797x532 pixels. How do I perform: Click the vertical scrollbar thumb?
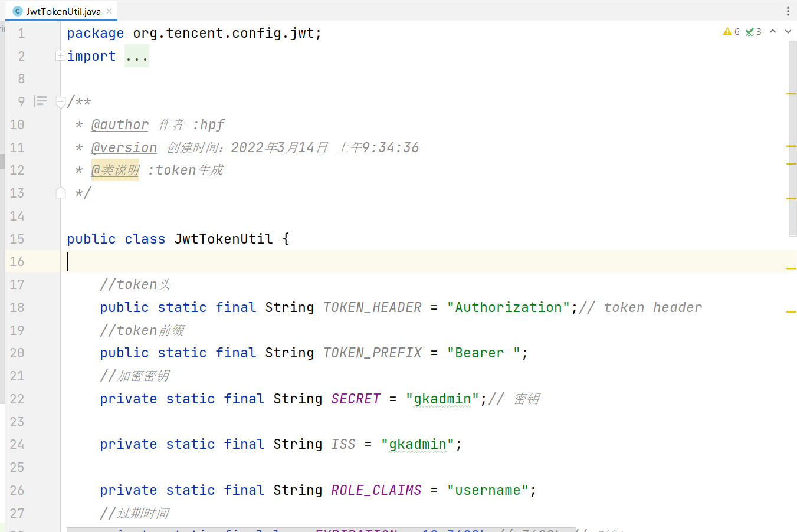pos(792,139)
